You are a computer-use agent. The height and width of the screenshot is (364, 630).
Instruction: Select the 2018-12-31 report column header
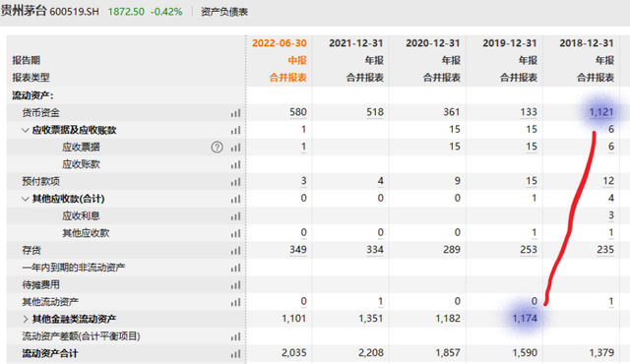point(587,43)
